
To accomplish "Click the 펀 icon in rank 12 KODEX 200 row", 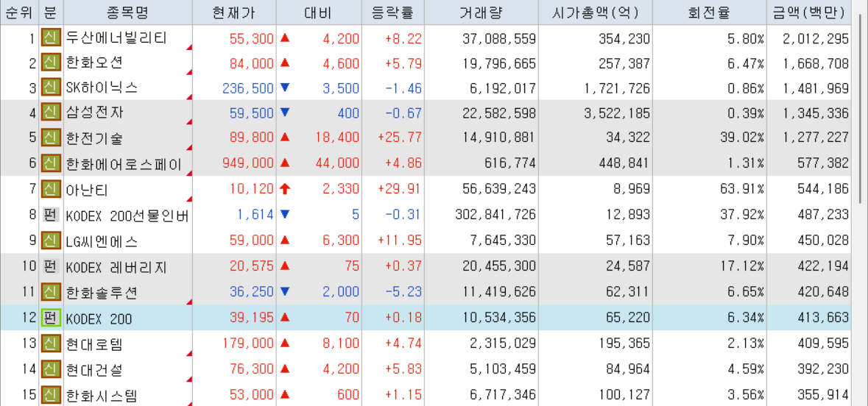I will tap(51, 318).
